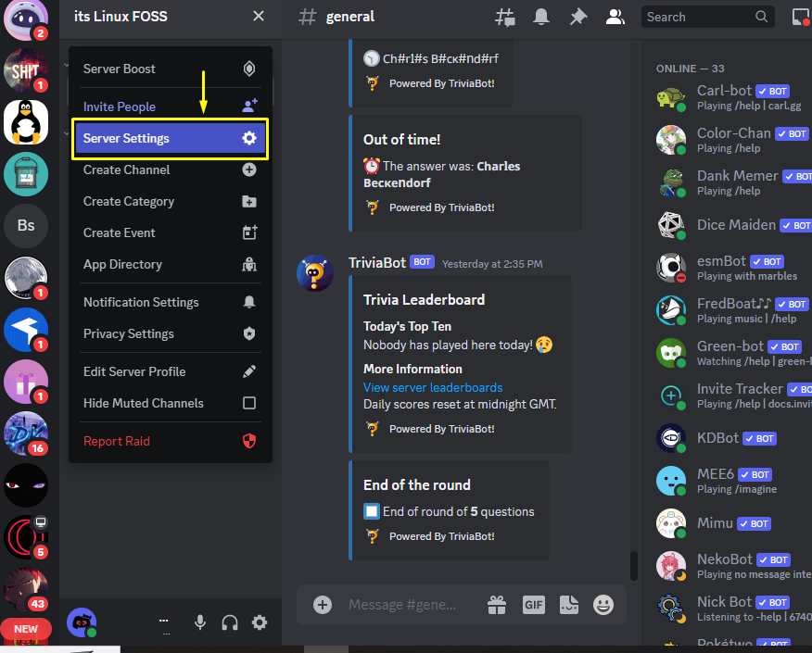Open TriviaBot user profile name
This screenshot has height=653, width=812.
tap(377, 263)
